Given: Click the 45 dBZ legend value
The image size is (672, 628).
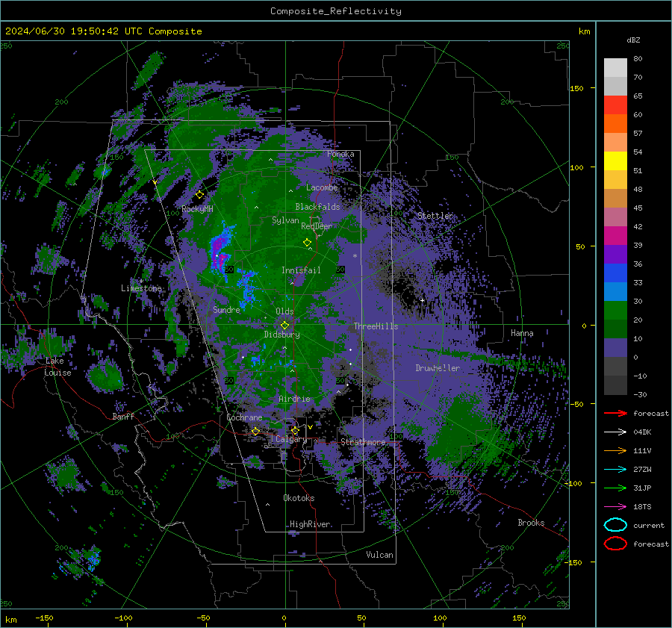Looking at the screenshot, I should coord(638,208).
